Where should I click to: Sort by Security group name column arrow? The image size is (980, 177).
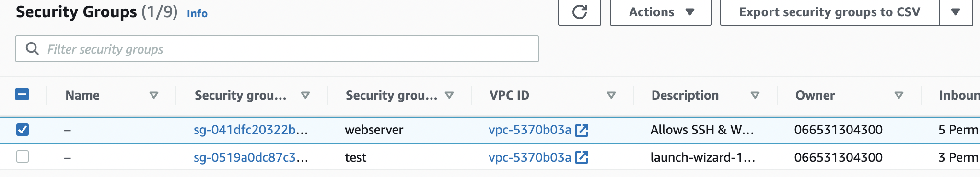(x=449, y=95)
